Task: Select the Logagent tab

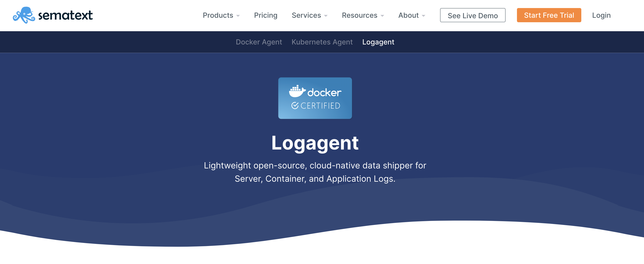Action: (x=378, y=42)
